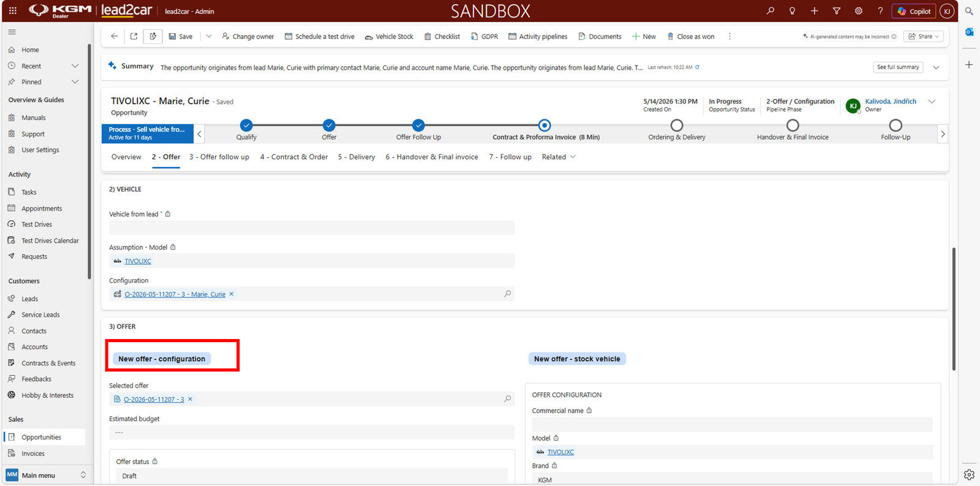Click New offer - stock vehicle button
The image size is (980, 486).
click(577, 359)
